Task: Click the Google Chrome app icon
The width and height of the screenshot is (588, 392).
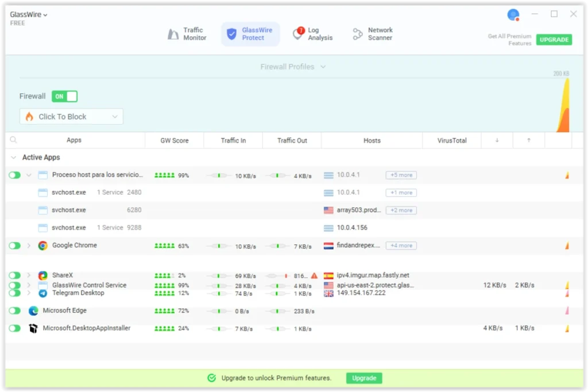Action: pos(42,246)
